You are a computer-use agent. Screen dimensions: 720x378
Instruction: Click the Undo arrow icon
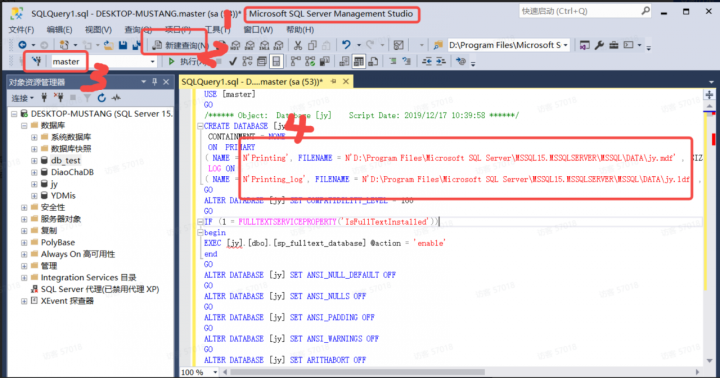346,45
